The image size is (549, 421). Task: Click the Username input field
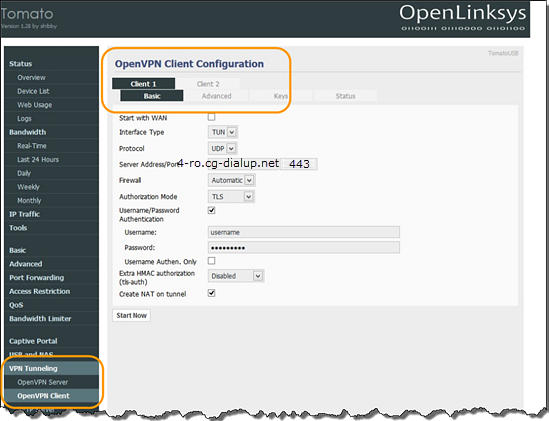(304, 232)
